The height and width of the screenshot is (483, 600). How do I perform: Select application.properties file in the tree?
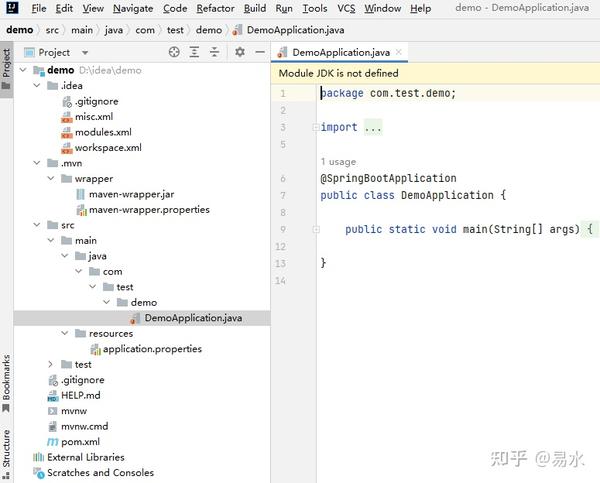152,349
